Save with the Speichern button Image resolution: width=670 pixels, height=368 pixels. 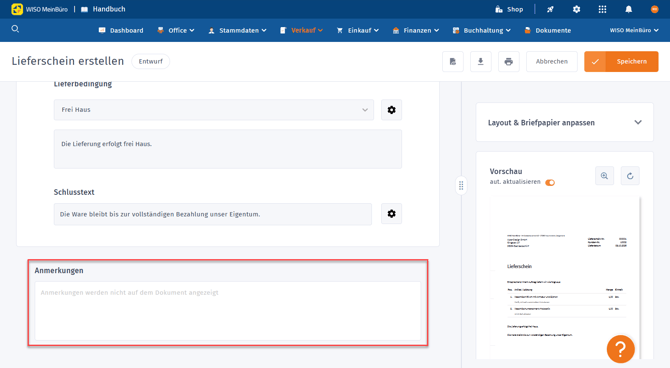tap(621, 62)
